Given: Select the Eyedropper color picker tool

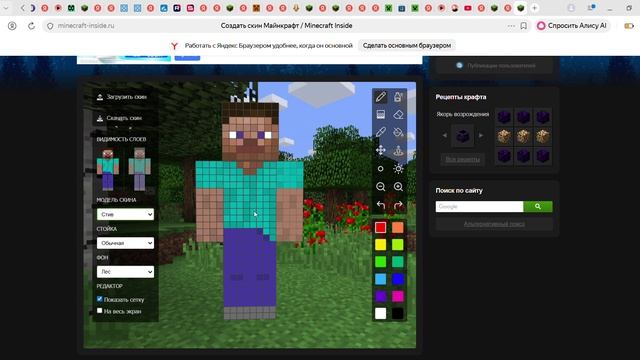Looking at the screenshot, I should click(380, 132).
